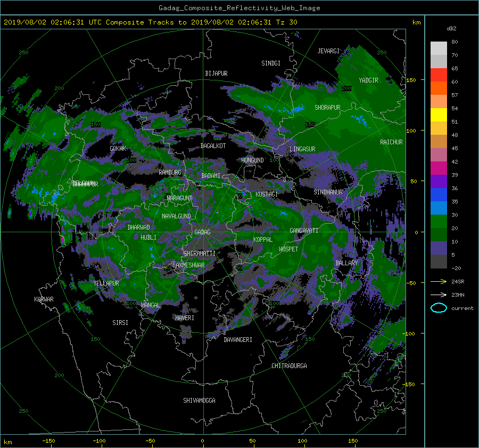Pick the bright green swatch below 30 dBZ

point(439,222)
